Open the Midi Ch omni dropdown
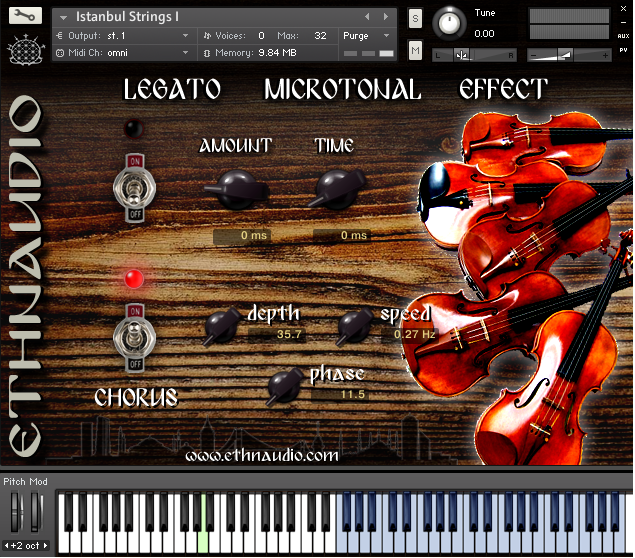The image size is (635, 558). point(125,53)
